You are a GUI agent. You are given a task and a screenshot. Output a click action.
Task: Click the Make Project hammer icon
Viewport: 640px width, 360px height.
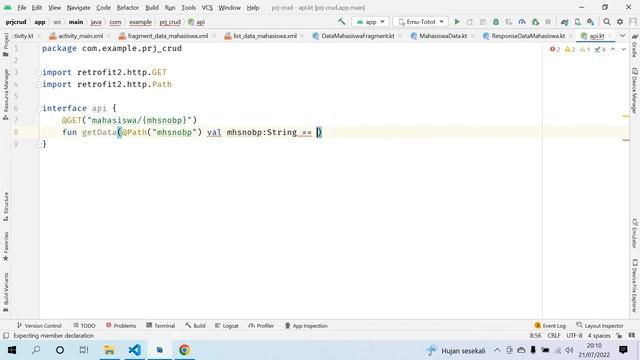tap(342, 22)
